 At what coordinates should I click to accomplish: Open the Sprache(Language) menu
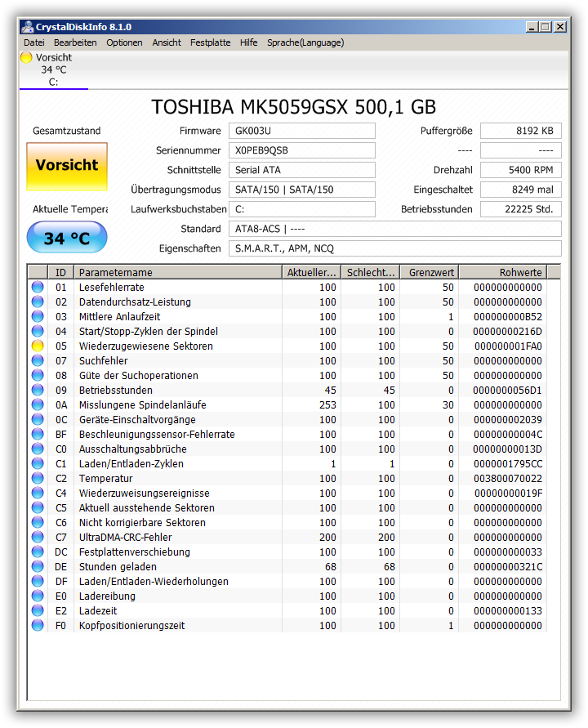(x=305, y=42)
